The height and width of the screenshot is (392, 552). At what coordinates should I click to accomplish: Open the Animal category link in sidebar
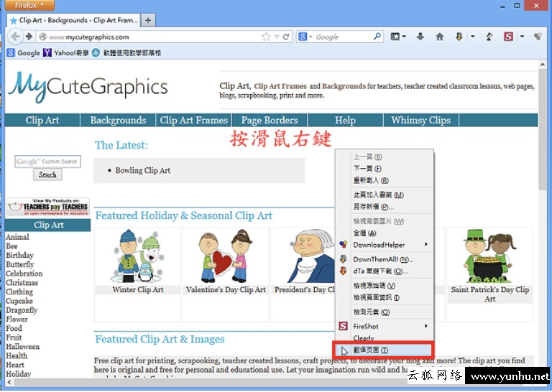click(17, 237)
